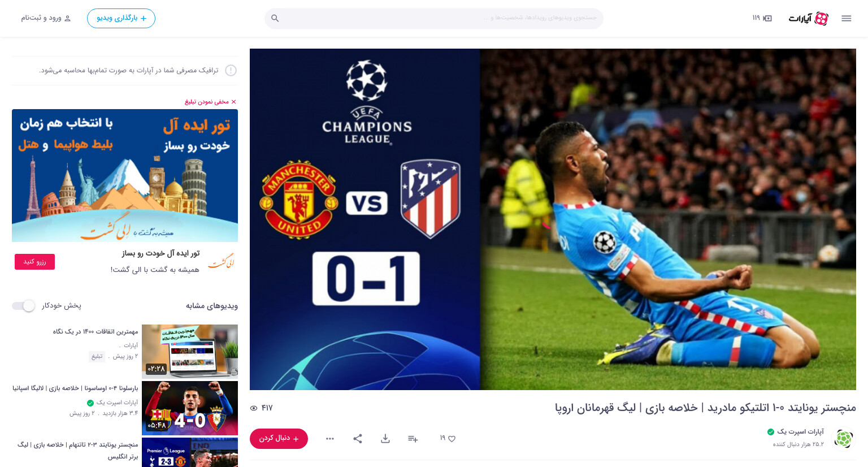Add video to playlist icon
868x467 pixels.
click(413, 439)
